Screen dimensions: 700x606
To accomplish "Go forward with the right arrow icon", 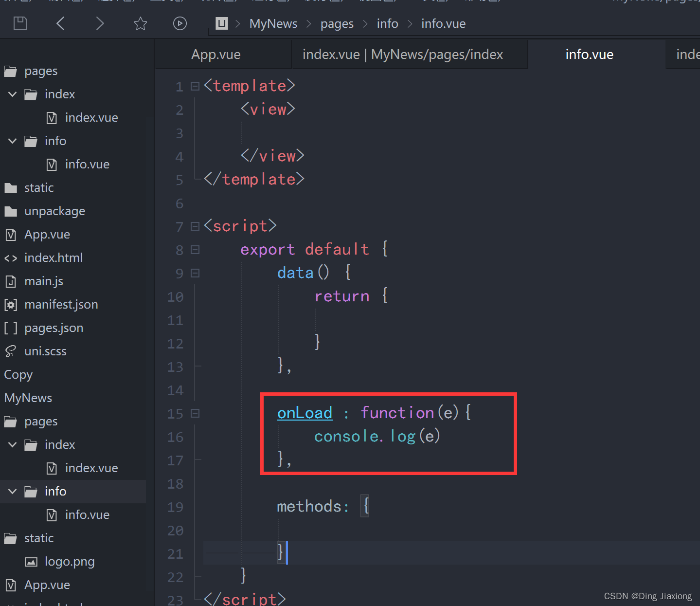I will tap(100, 23).
